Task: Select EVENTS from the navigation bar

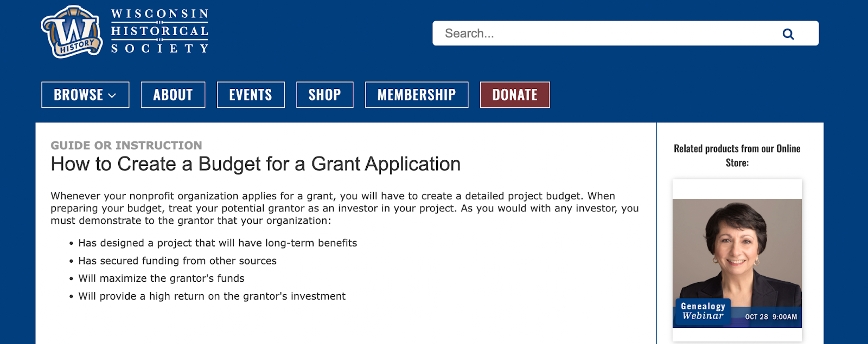Action: pyautogui.click(x=250, y=94)
